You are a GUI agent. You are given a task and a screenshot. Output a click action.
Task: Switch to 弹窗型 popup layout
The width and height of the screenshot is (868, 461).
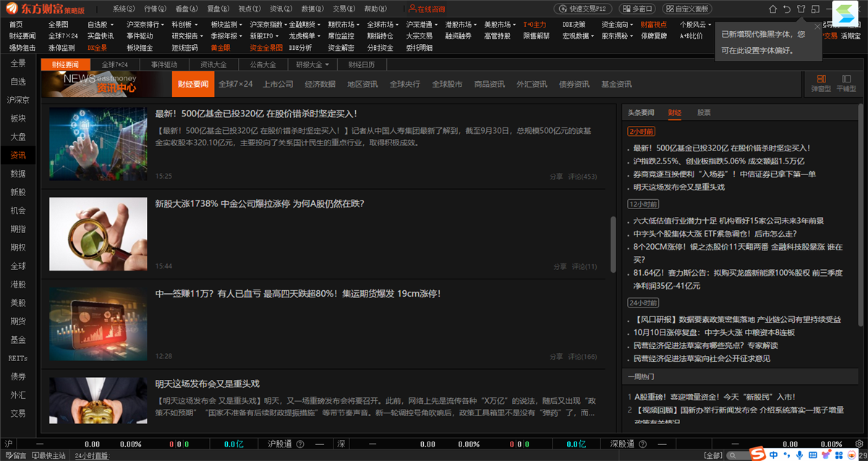[821, 83]
